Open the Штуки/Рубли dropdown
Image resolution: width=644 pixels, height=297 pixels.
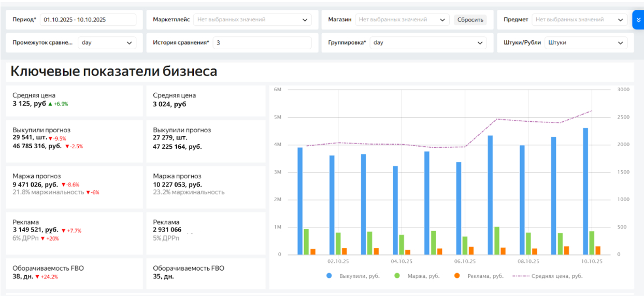[586, 43]
